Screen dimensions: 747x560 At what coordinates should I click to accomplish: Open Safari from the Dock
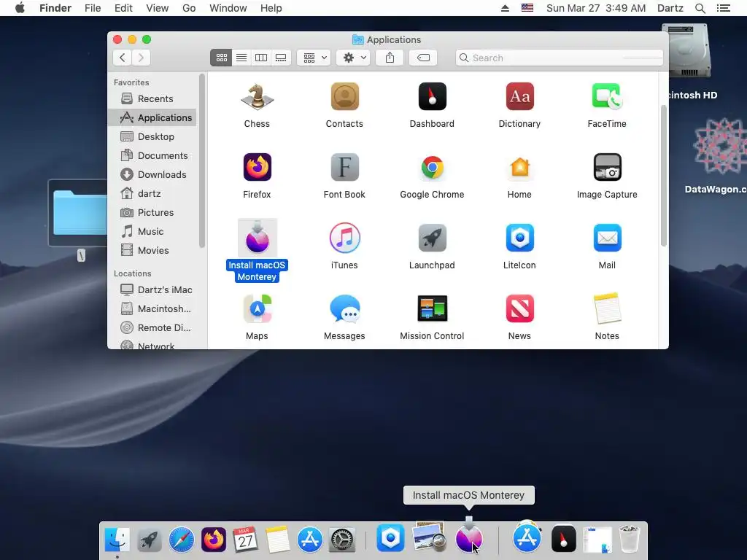[x=182, y=540]
